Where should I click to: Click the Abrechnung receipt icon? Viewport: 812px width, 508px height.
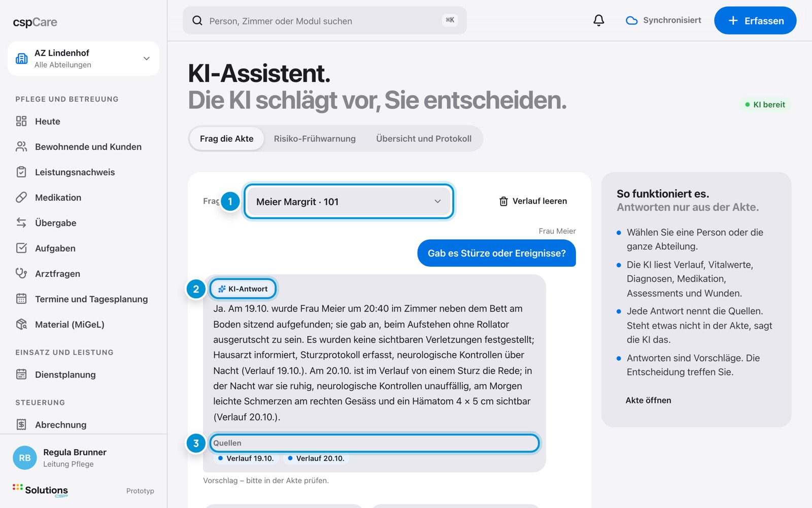coord(21,424)
